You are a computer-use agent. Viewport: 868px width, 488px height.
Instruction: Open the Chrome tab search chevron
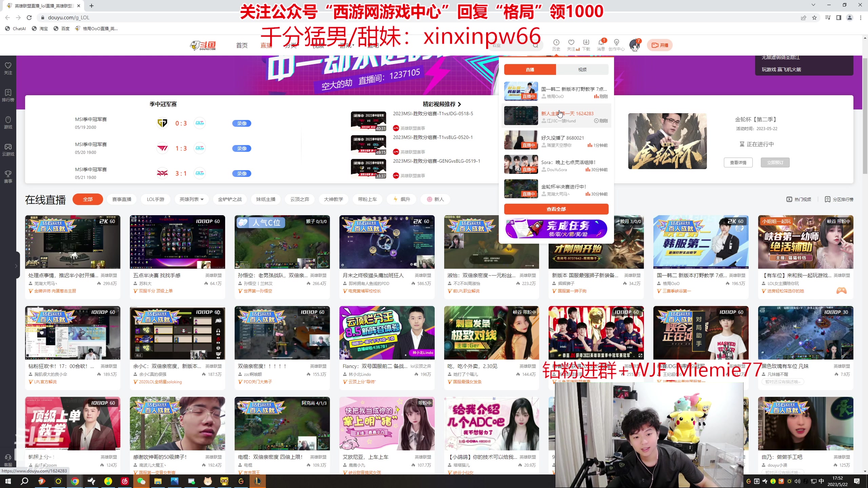click(x=813, y=5)
